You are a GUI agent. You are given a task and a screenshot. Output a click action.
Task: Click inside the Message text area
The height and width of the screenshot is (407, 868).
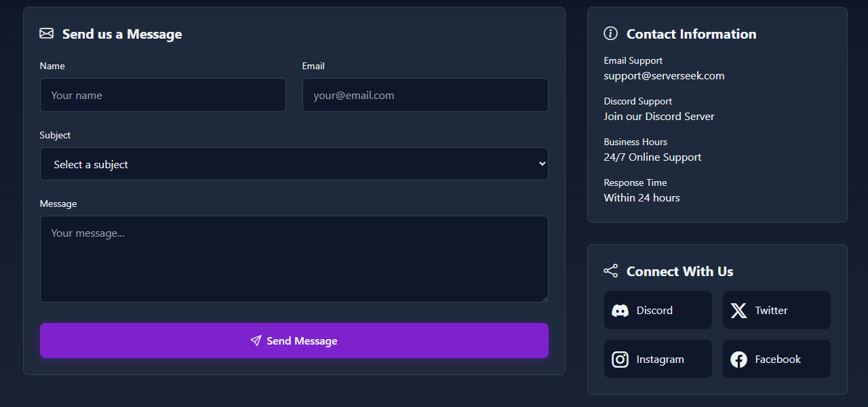pyautogui.click(x=294, y=258)
